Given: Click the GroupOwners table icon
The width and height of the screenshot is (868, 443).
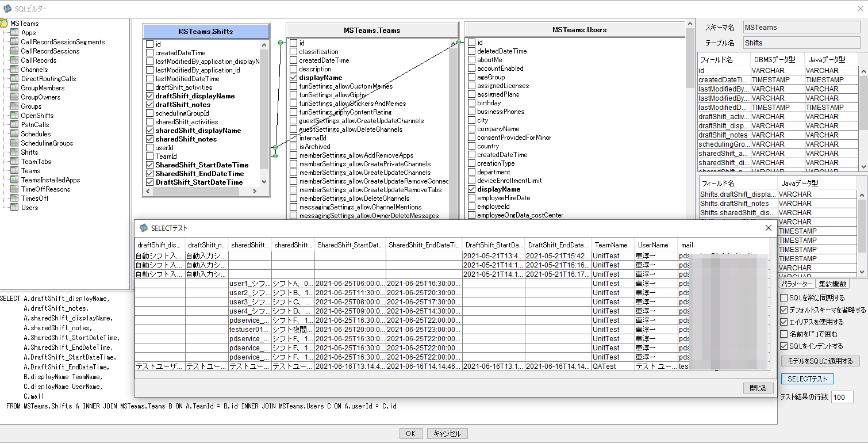Looking at the screenshot, I should (14, 97).
